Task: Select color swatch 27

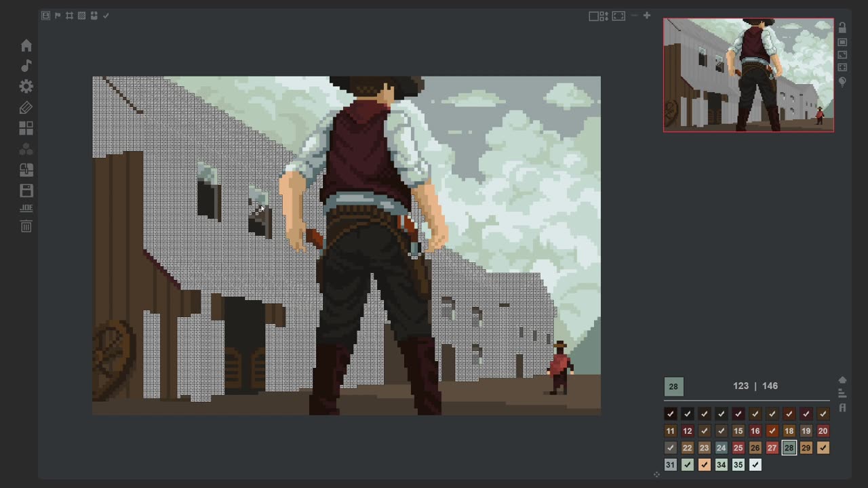Action: pyautogui.click(x=772, y=447)
